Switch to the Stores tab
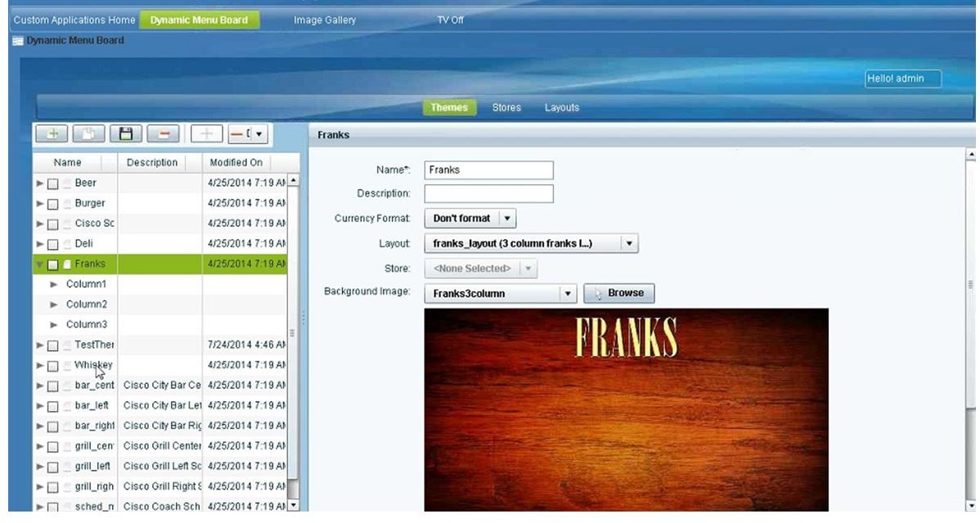980x523 pixels. (506, 107)
